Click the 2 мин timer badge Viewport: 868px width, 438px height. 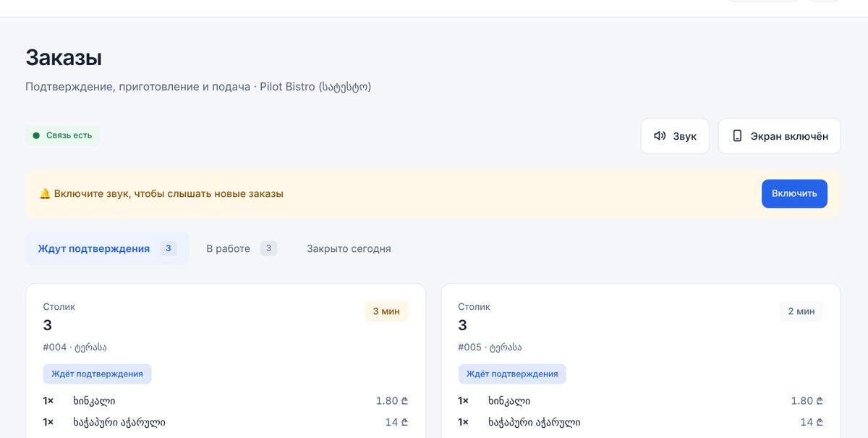coord(801,311)
